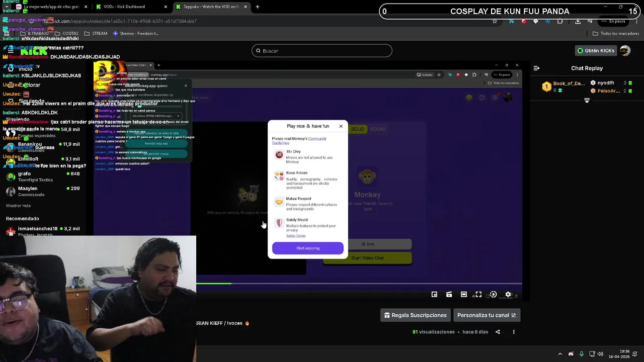644x362 pixels.
Task: Open the Maaylen channel in sidebar
Action: tap(43, 191)
